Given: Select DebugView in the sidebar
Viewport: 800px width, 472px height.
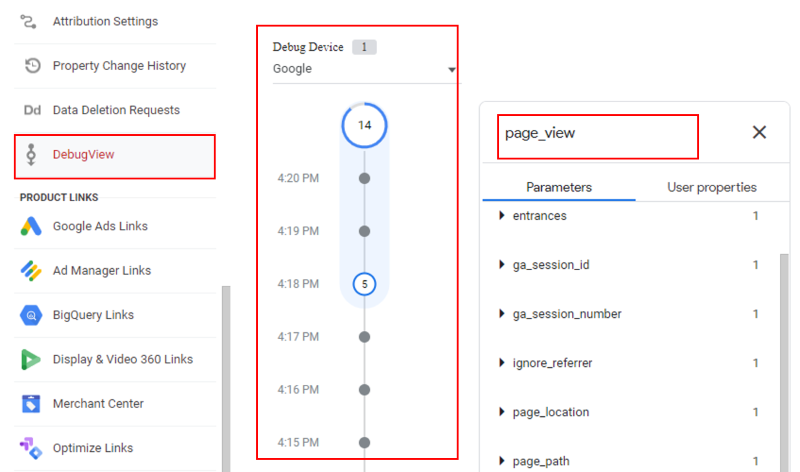Looking at the screenshot, I should click(x=115, y=157).
